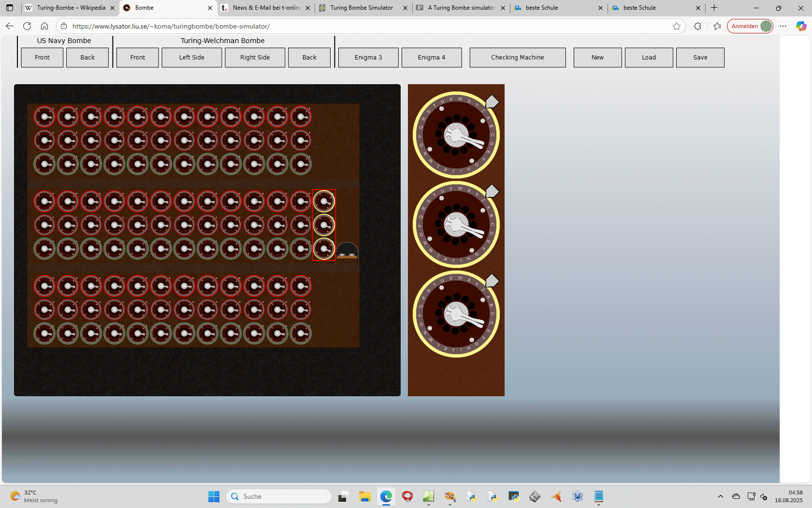Click the middle large drum dial

[x=456, y=225]
